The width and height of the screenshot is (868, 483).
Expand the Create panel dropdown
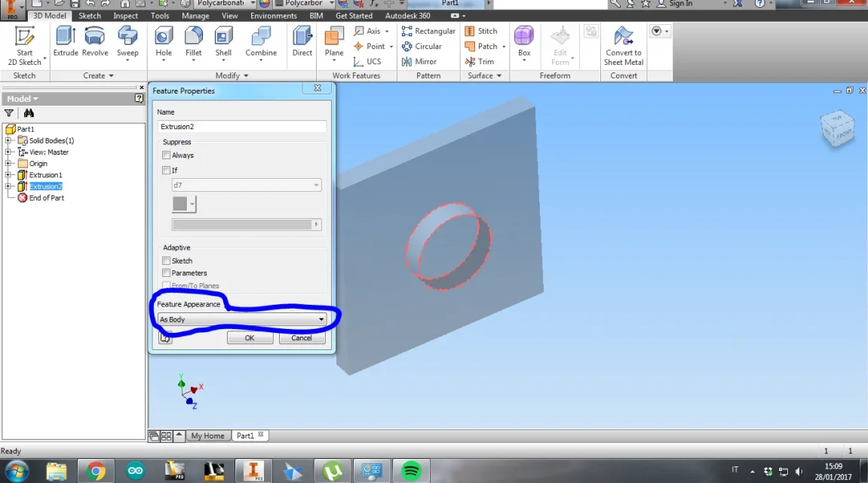[x=98, y=75]
